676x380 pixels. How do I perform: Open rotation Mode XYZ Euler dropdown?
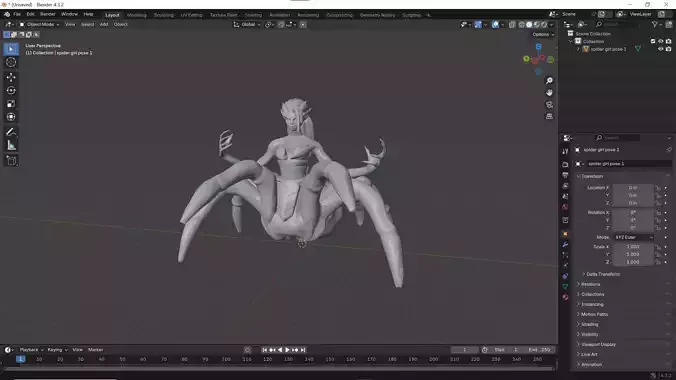point(633,237)
